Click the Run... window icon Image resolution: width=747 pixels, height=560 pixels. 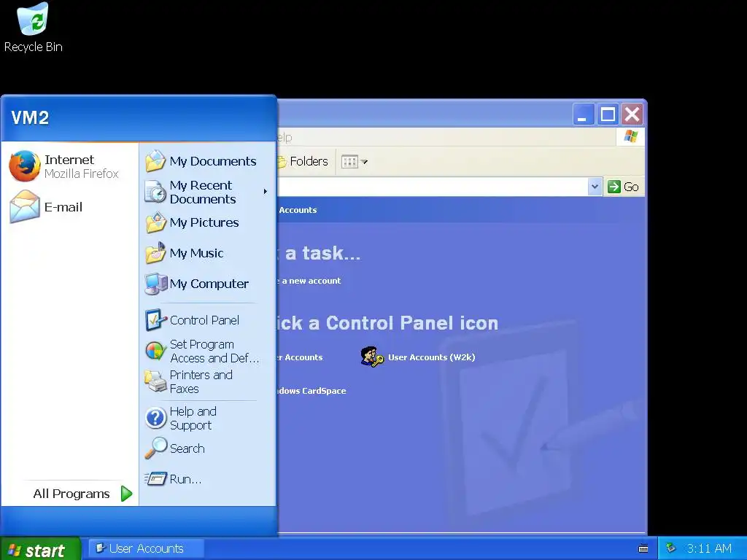point(155,478)
